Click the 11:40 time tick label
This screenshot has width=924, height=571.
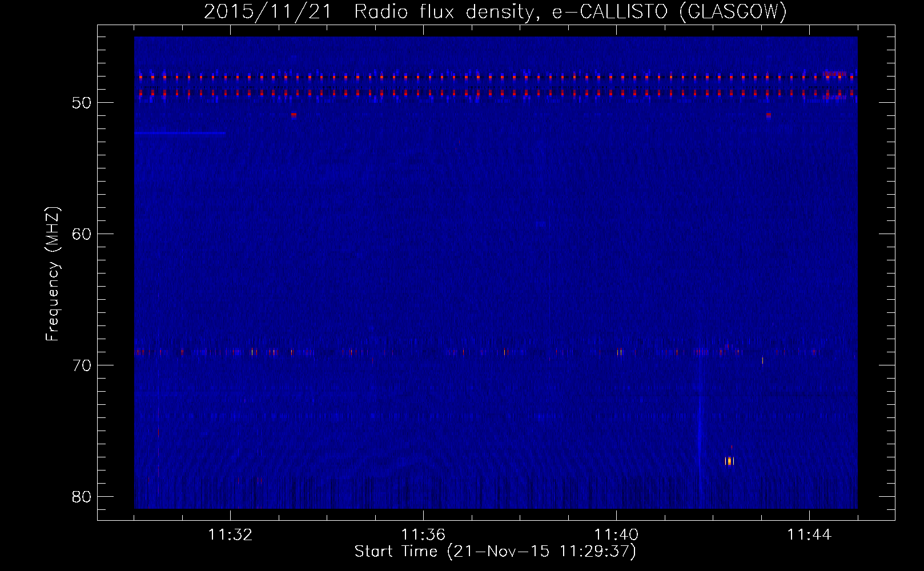[x=616, y=535]
